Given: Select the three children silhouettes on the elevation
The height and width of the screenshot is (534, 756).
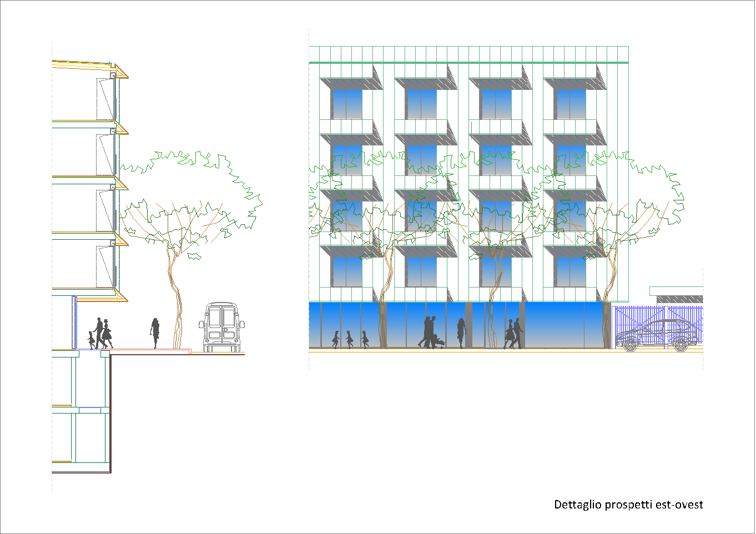Looking at the screenshot, I should click(x=350, y=339).
